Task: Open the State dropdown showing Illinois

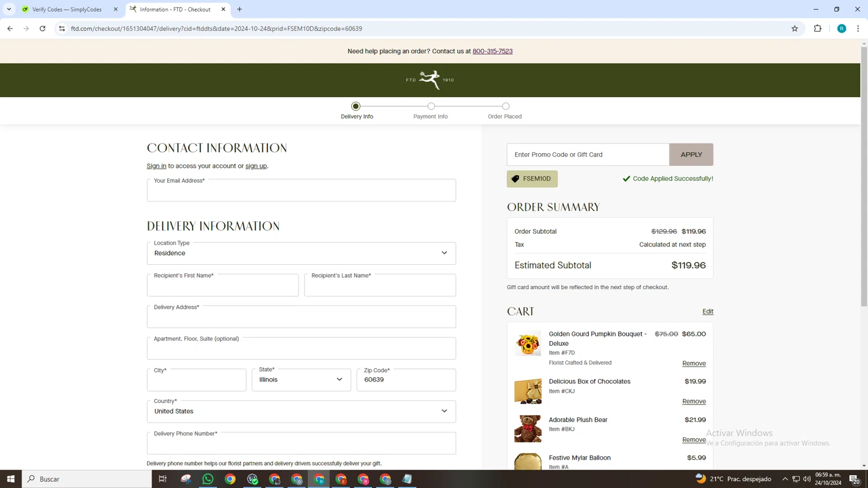Action: [x=301, y=380]
